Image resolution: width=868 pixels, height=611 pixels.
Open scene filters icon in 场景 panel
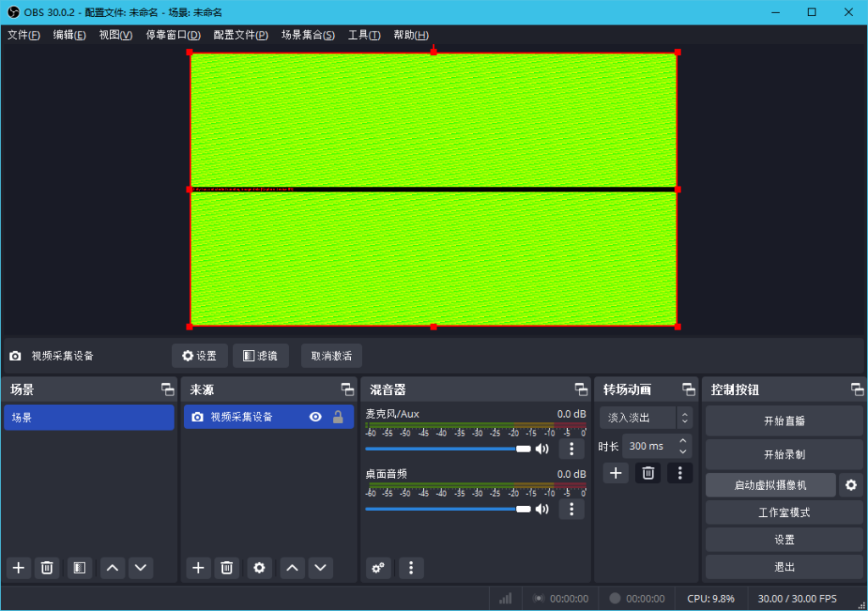pos(80,568)
